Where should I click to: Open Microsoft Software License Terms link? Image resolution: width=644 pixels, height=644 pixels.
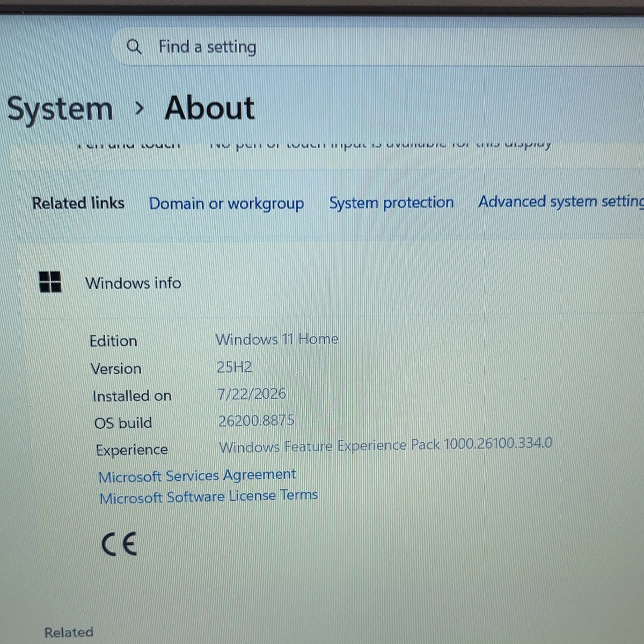tap(209, 496)
